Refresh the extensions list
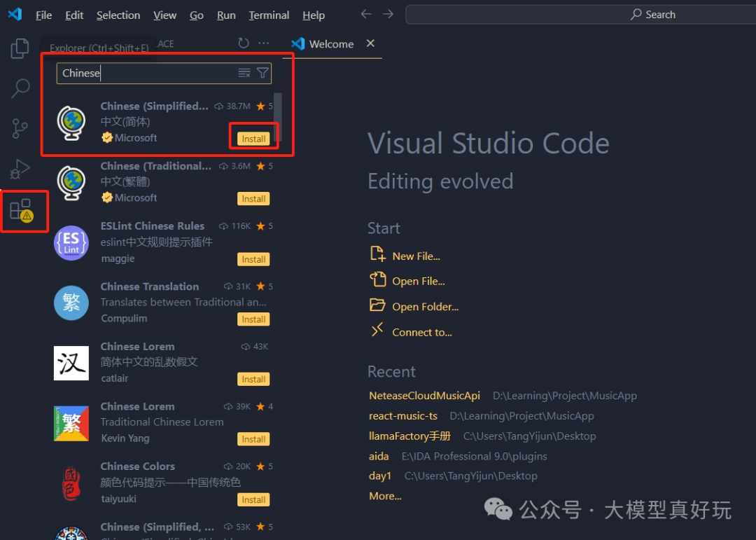Viewport: 756px width, 540px height. click(244, 43)
